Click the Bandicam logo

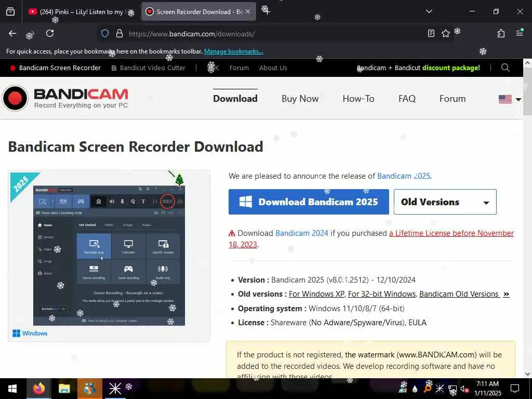pos(65,98)
